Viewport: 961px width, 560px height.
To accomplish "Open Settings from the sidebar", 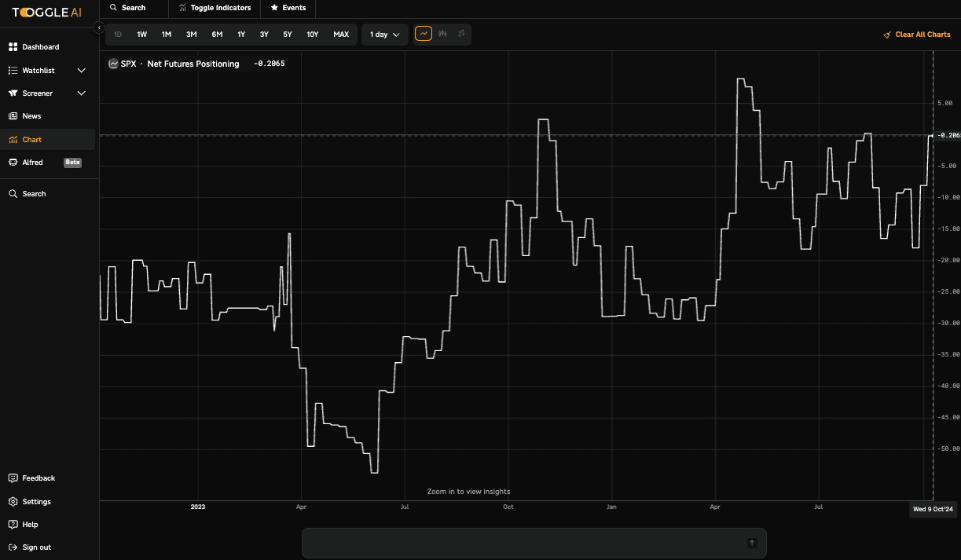I will click(x=36, y=502).
